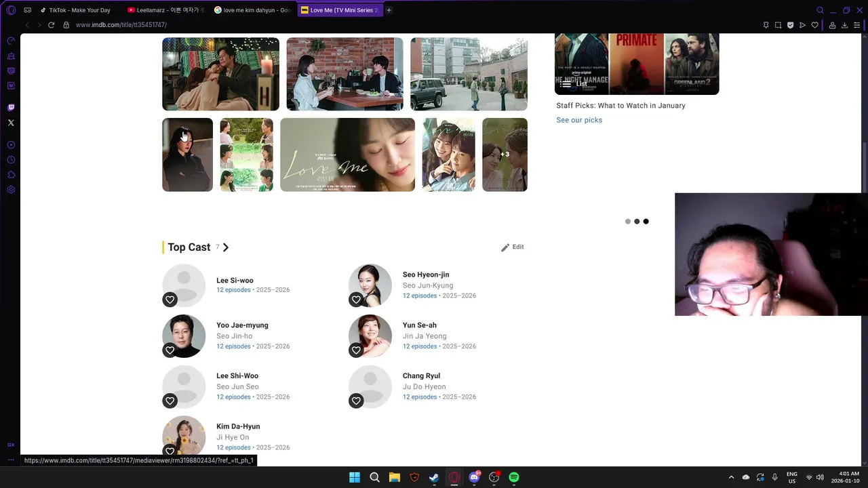Favorite Lee Si-woo with heart toggle
Viewport: 868px width, 488px height.
pos(170,300)
